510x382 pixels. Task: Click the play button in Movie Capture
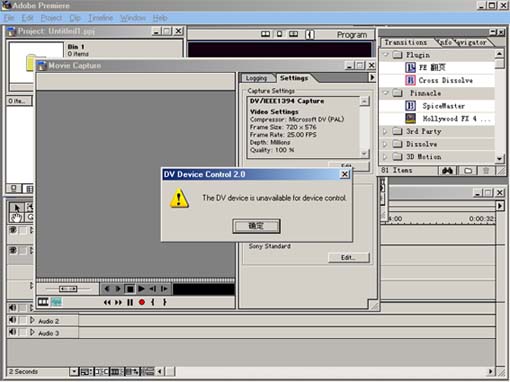point(141,289)
